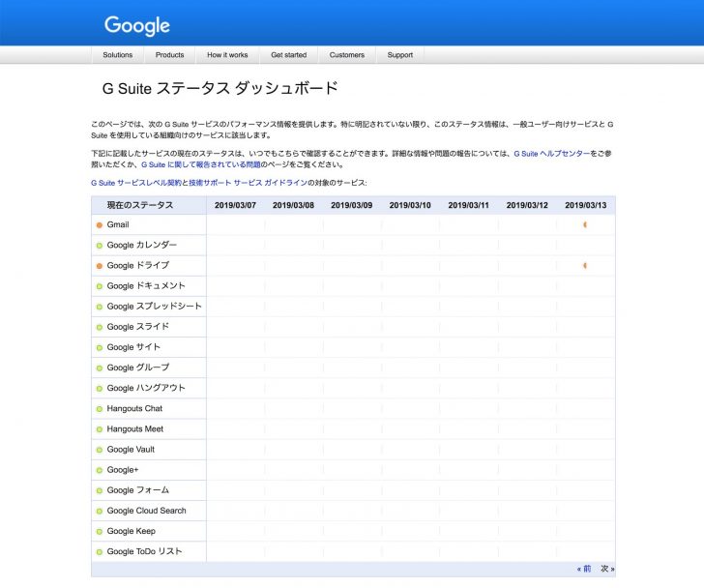
Task: Click green status icon beside Google ハングアウト
Action: [100, 388]
